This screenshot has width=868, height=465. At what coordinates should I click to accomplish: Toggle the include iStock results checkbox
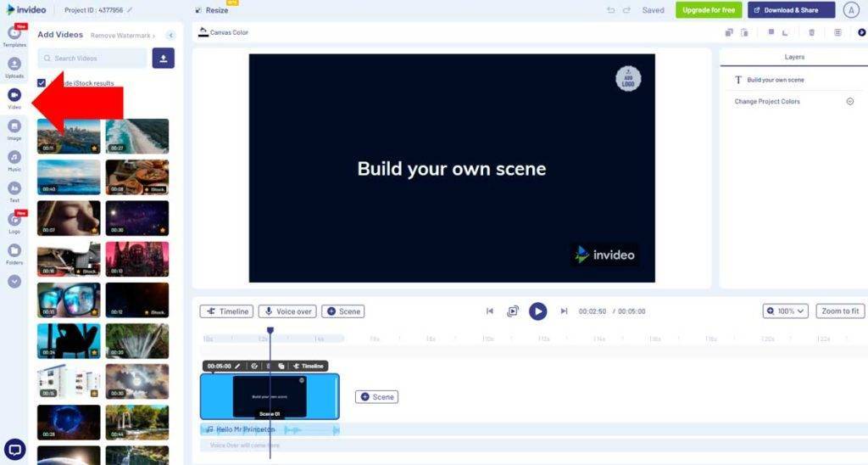[x=42, y=82]
